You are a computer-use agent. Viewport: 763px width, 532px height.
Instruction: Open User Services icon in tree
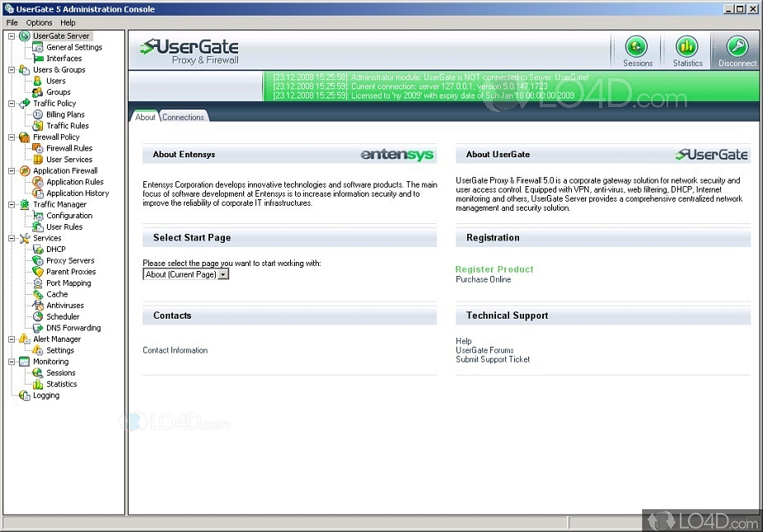[x=38, y=159]
